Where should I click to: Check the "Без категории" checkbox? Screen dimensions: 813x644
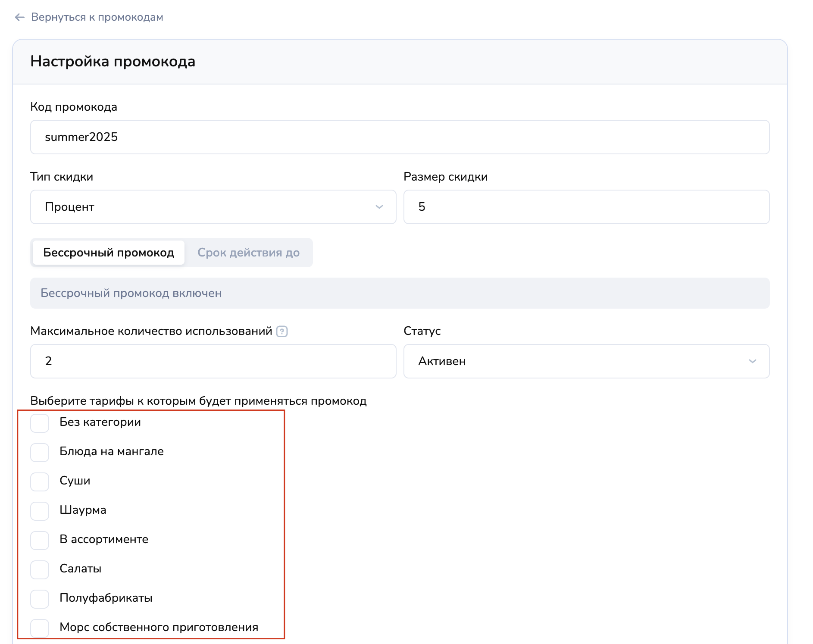[x=40, y=423]
